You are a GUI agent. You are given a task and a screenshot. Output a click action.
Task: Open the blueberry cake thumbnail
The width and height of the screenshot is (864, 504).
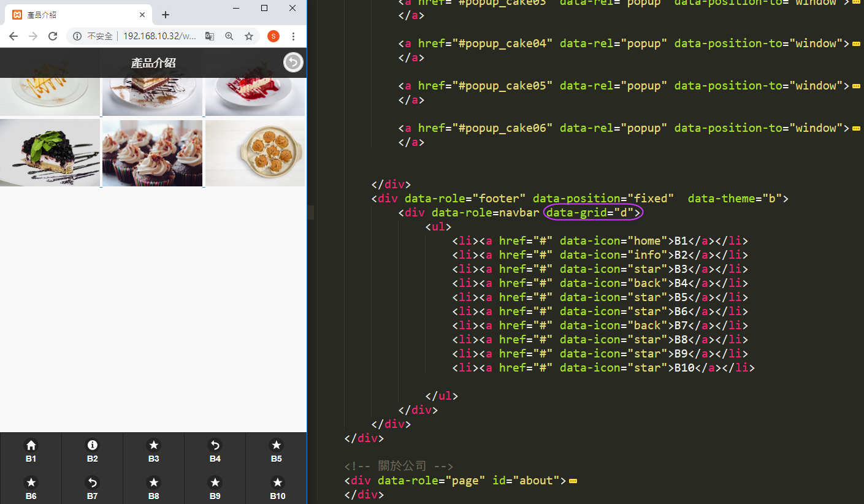point(50,153)
